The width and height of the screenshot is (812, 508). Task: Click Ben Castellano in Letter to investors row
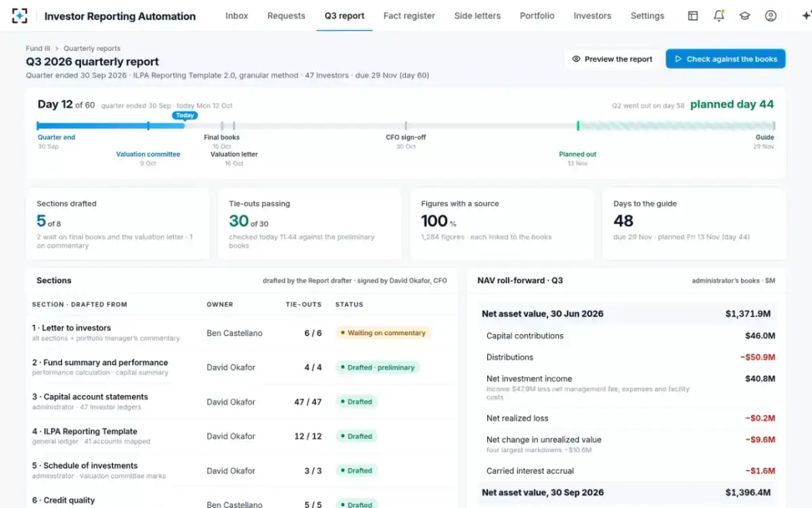[234, 333]
